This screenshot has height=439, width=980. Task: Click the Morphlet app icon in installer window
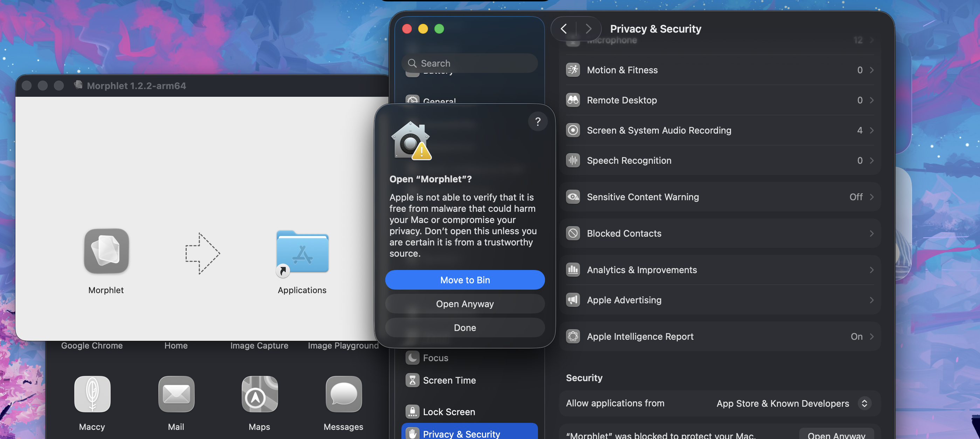[106, 251]
